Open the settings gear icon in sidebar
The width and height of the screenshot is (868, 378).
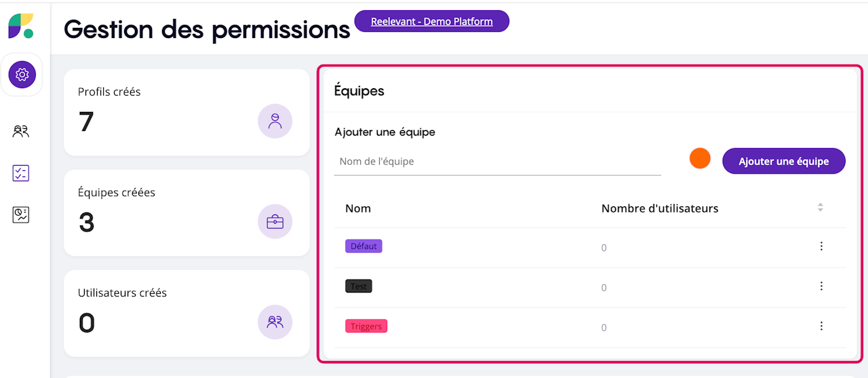22,74
